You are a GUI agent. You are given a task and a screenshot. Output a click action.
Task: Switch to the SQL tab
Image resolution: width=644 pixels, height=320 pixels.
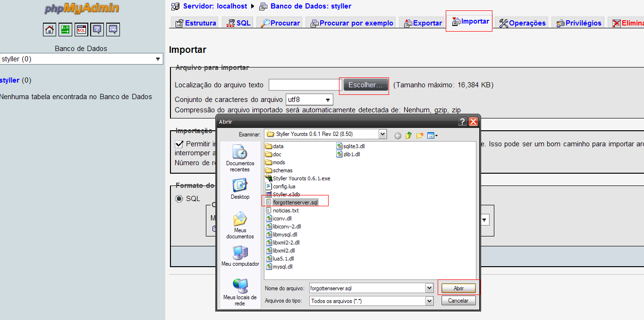pyautogui.click(x=238, y=23)
